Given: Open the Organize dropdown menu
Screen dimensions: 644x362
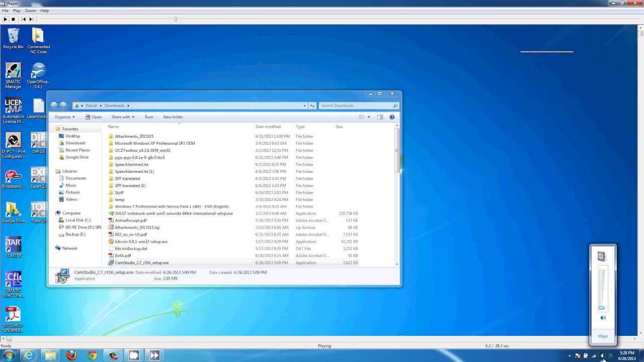Looking at the screenshot, I should pos(64,117).
